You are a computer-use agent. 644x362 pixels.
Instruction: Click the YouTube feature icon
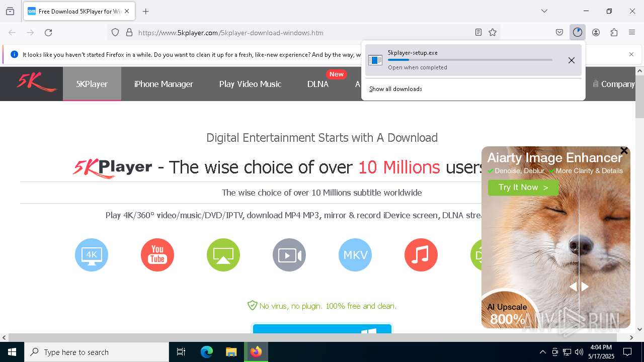(157, 255)
